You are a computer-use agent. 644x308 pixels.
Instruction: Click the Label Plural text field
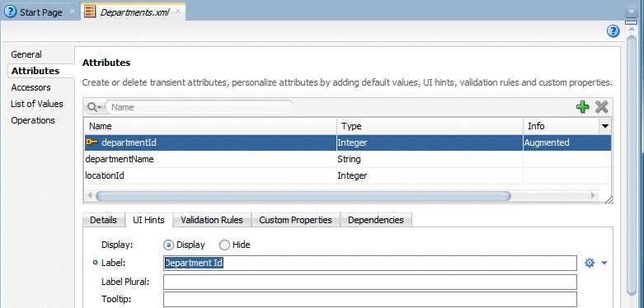coord(370,282)
